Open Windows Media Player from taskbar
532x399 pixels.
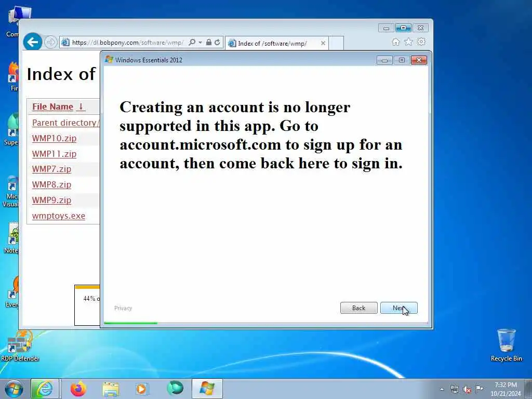point(142,389)
